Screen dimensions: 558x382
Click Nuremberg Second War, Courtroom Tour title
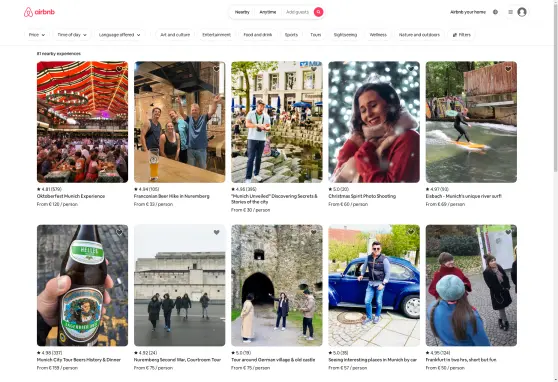177,360
